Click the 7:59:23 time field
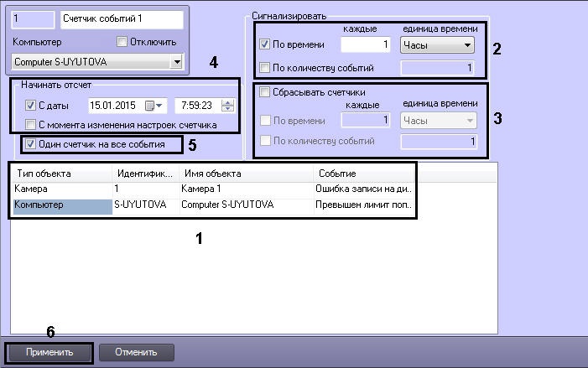 (198, 106)
